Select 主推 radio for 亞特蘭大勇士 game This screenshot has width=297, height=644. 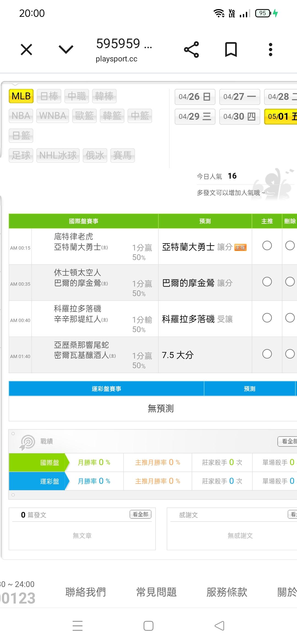[267, 245]
